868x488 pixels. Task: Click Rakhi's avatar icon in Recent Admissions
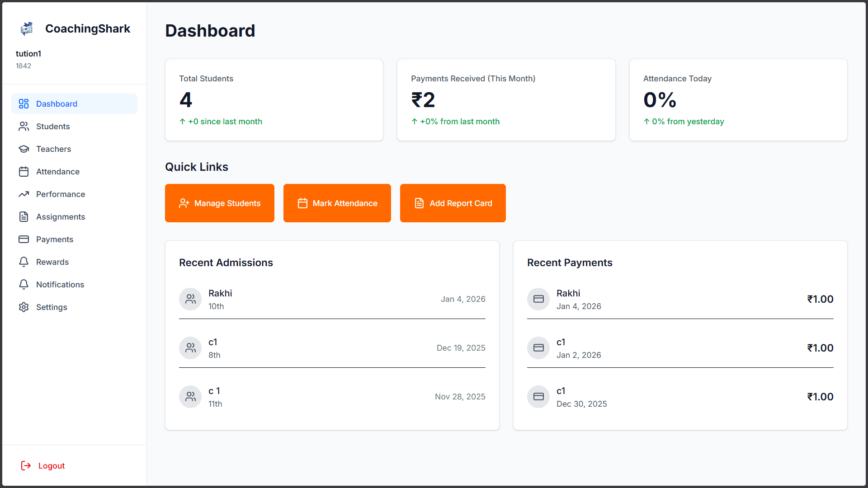click(x=190, y=299)
